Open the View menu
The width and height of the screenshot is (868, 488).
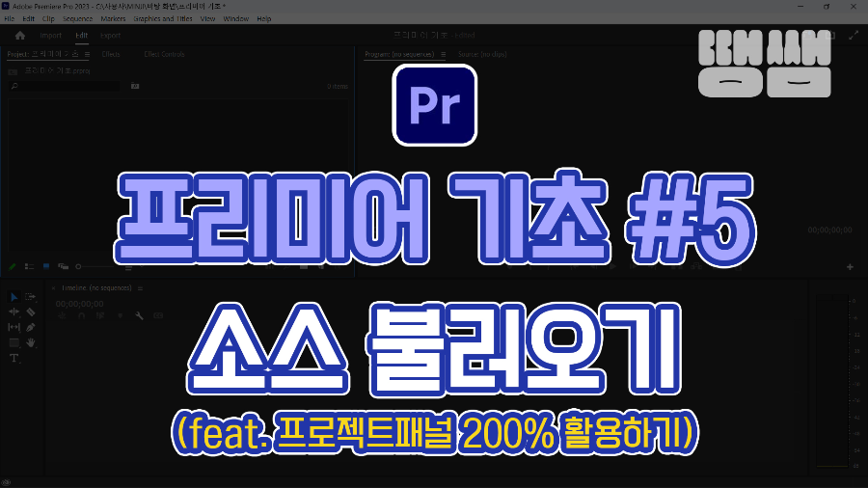click(x=207, y=19)
